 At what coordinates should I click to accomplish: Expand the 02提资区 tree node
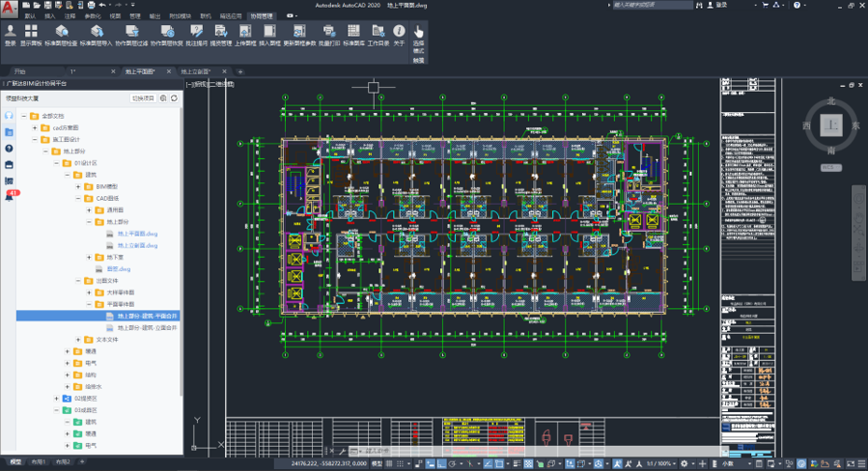point(54,398)
